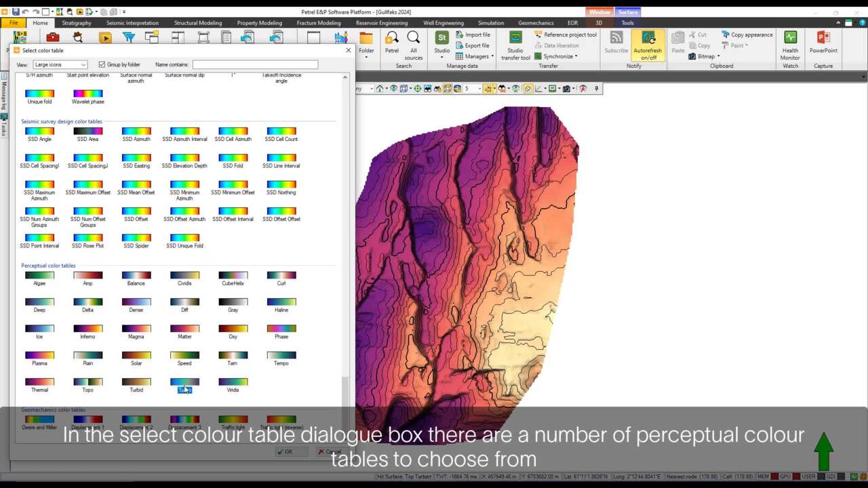Click the Redo arrow in quick access toolbar
868x488 pixels.
[35, 12]
